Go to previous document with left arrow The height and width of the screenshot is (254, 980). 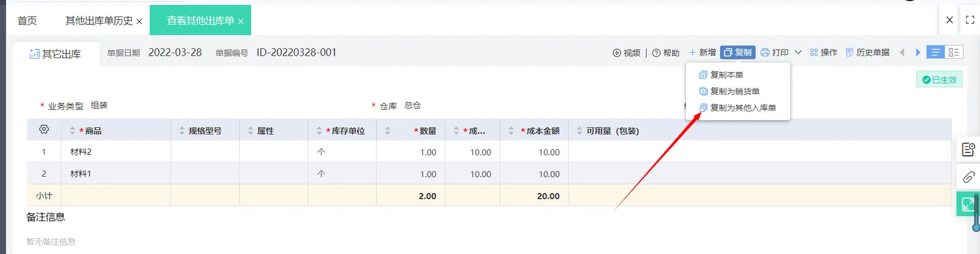click(902, 53)
